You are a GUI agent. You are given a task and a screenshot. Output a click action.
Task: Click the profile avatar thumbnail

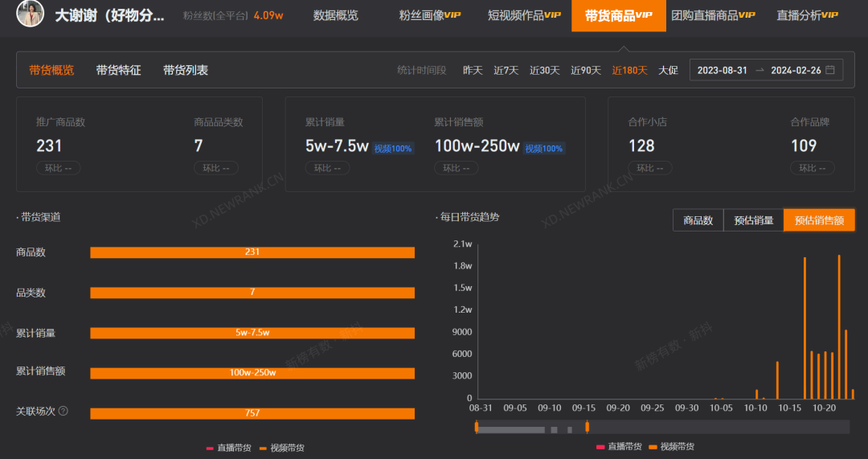coord(30,14)
